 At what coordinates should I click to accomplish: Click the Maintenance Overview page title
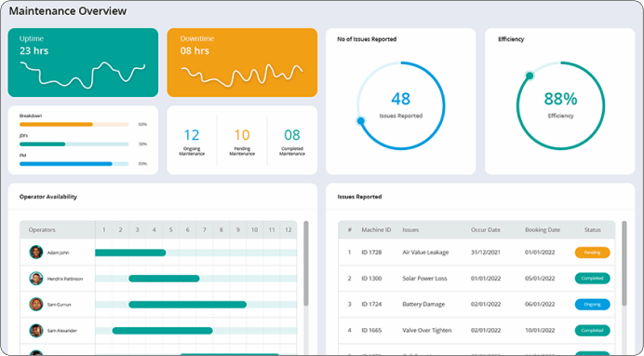click(x=68, y=11)
